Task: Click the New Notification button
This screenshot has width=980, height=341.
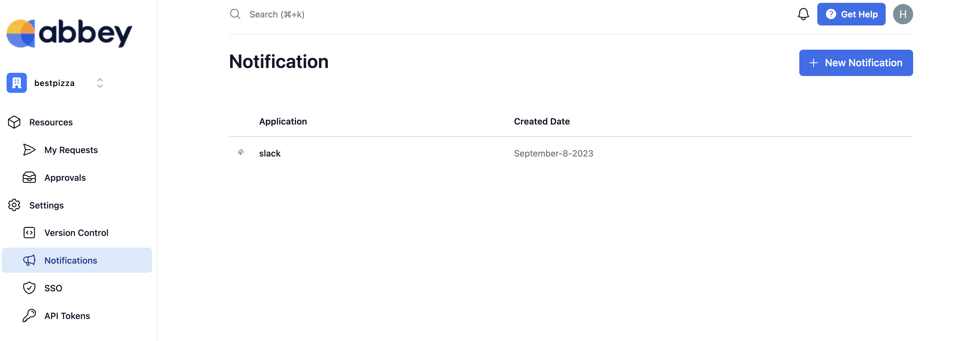Action: (856, 63)
